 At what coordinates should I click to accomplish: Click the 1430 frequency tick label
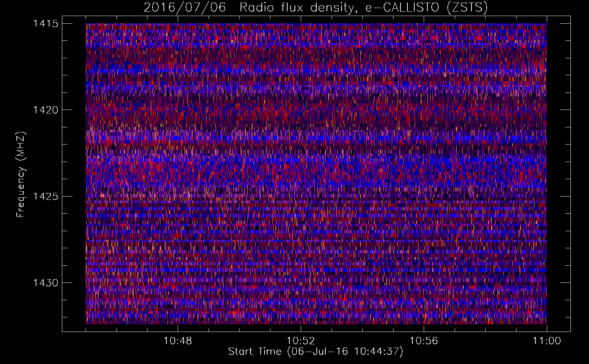point(46,283)
